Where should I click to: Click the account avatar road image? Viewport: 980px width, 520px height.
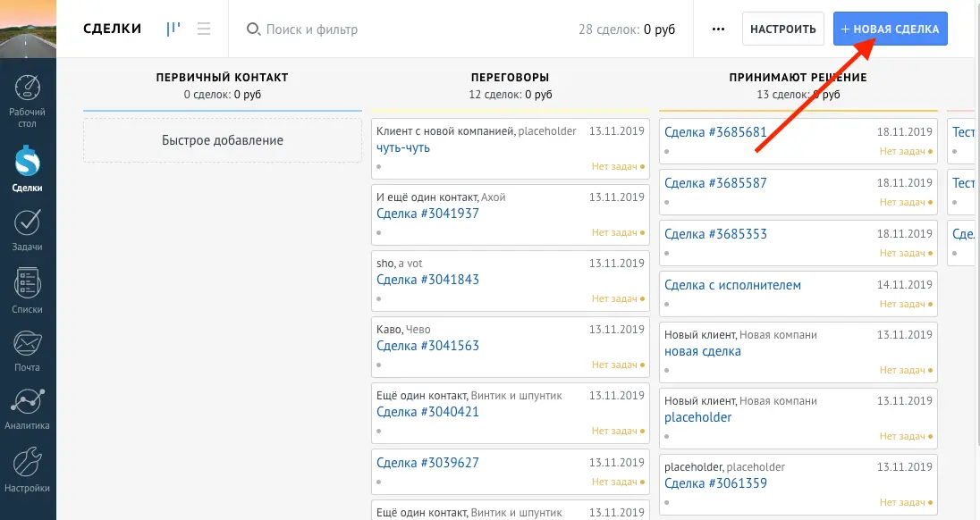28,29
